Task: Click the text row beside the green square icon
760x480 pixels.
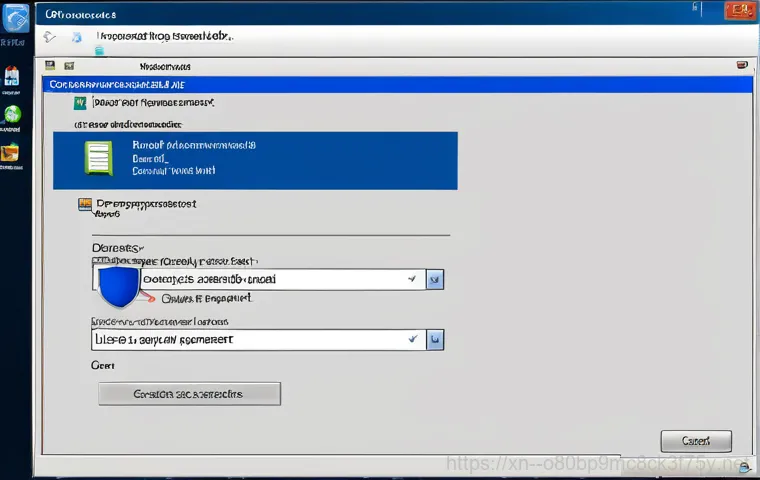Action: pos(153,103)
